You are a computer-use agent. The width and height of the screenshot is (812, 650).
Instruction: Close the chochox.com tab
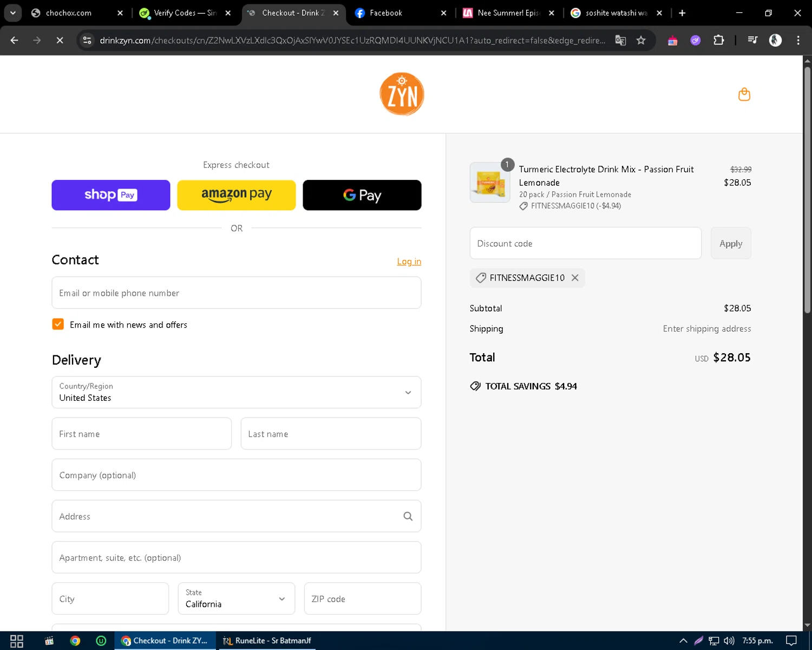tap(120, 13)
